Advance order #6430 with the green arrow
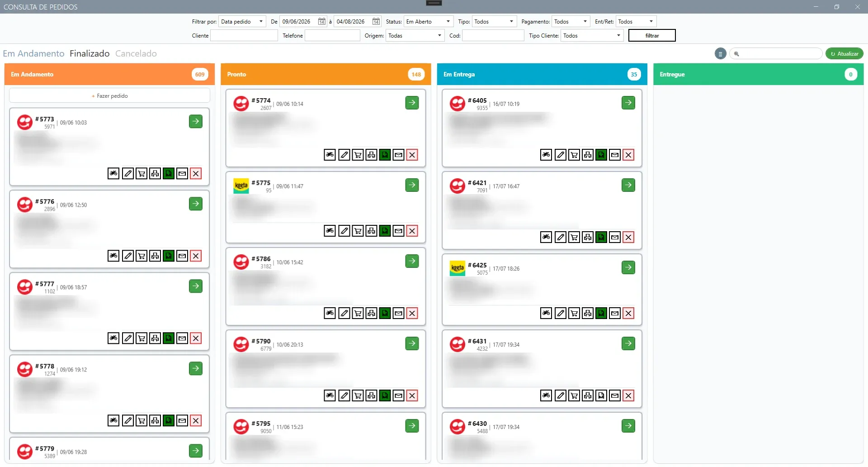 pyautogui.click(x=628, y=426)
